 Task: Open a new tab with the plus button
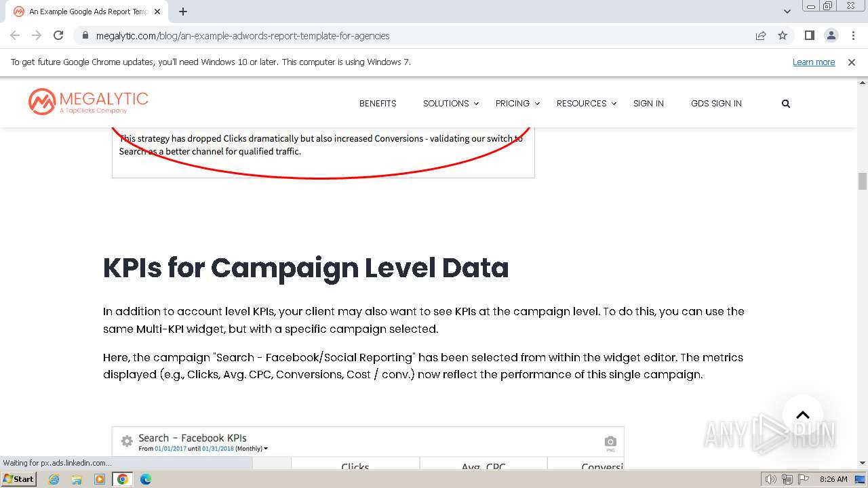coord(183,12)
